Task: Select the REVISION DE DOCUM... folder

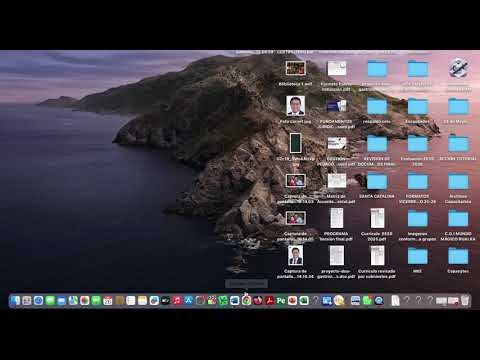Action: click(377, 145)
